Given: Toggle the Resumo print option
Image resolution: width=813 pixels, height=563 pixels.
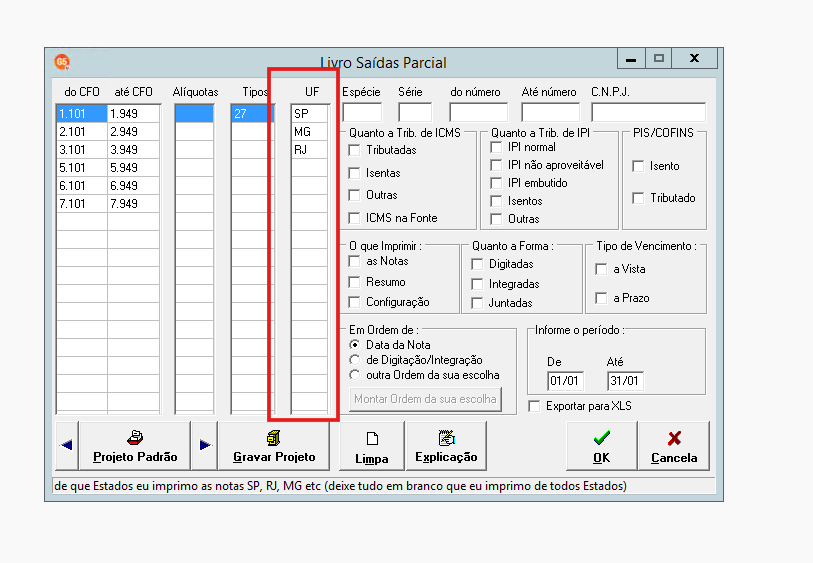Looking at the screenshot, I should [x=355, y=282].
